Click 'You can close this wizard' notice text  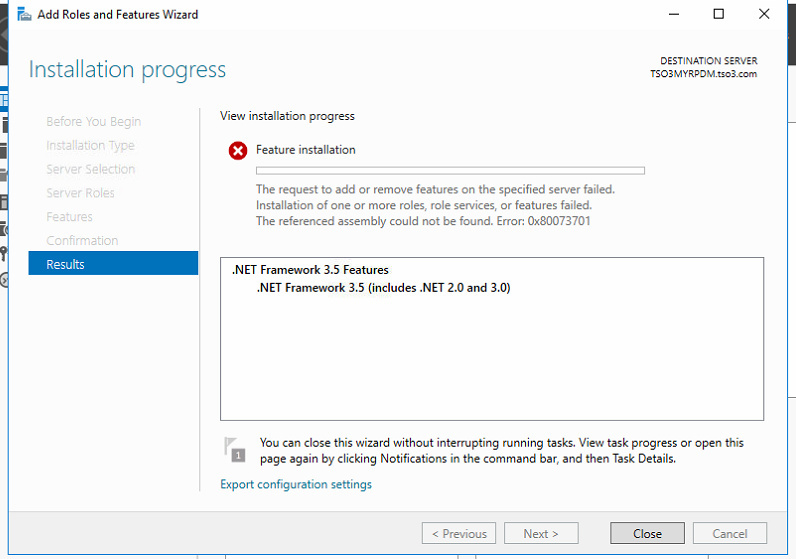pyautogui.click(x=502, y=451)
